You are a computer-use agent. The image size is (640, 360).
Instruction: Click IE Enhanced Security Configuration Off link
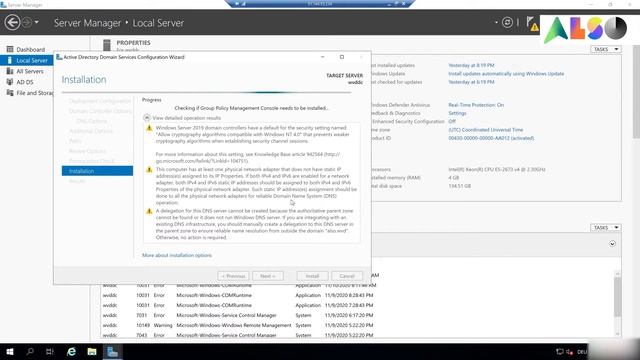(x=452, y=121)
